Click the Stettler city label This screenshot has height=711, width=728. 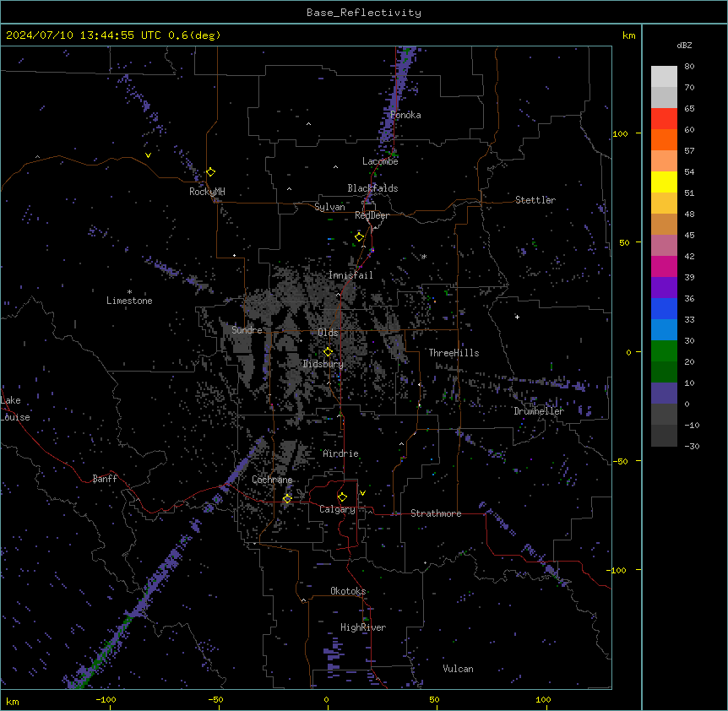[x=535, y=200]
